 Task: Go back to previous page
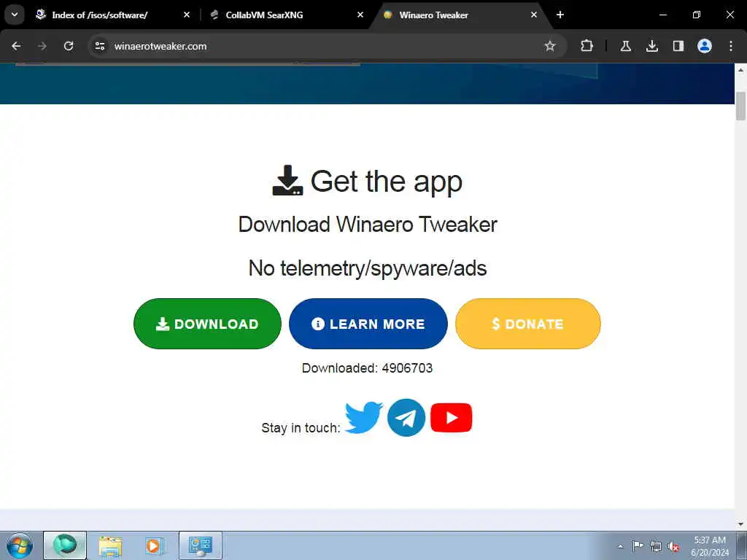(x=16, y=46)
